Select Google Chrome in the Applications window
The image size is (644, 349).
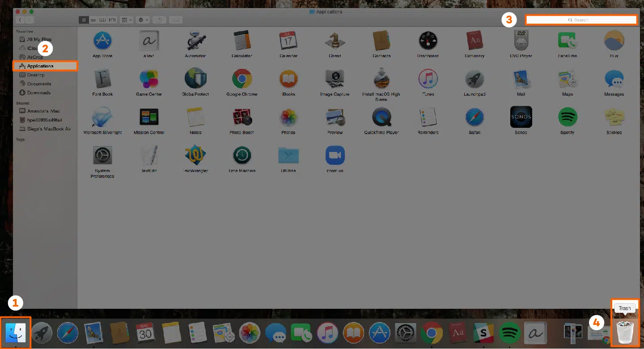point(242,79)
